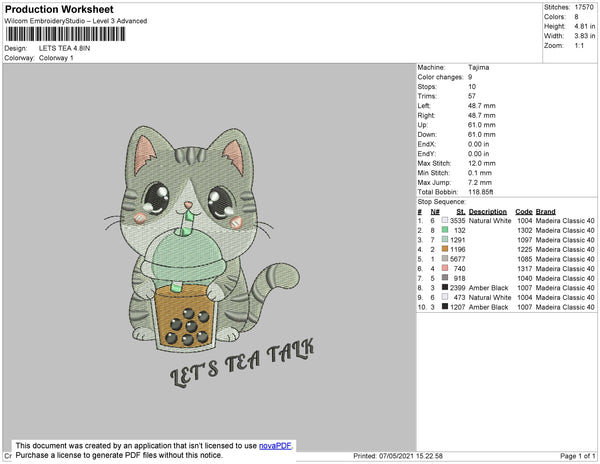Click the Width value '3.83 in'
600x464 pixels.
click(x=585, y=36)
